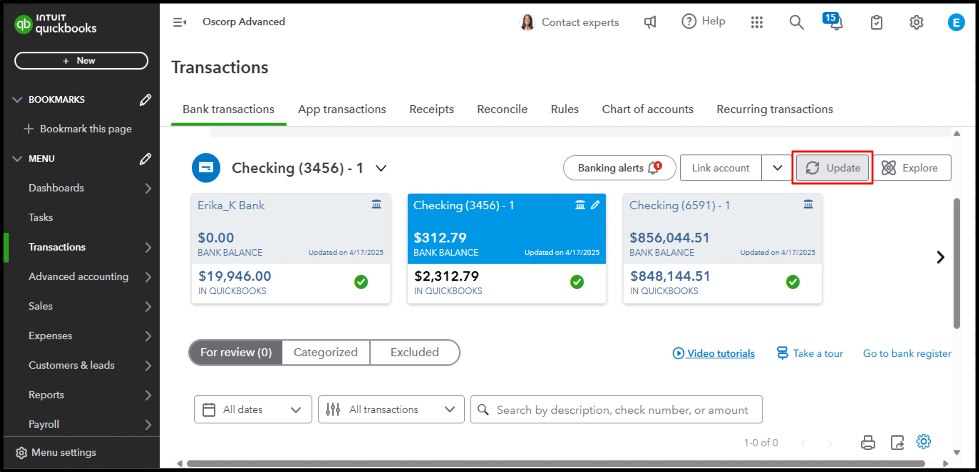Switch to the Reconcile tab

502,109
